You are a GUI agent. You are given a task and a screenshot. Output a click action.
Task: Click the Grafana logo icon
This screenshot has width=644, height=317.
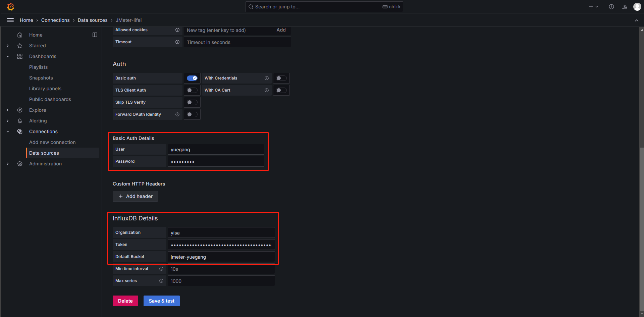[10, 7]
